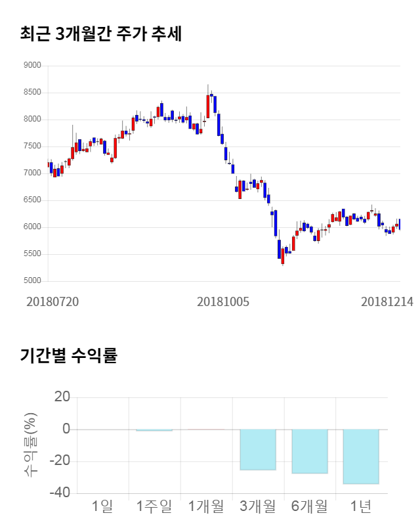The height and width of the screenshot is (532, 420).
Task: Click the 20181005 date label
Action: [223, 302]
